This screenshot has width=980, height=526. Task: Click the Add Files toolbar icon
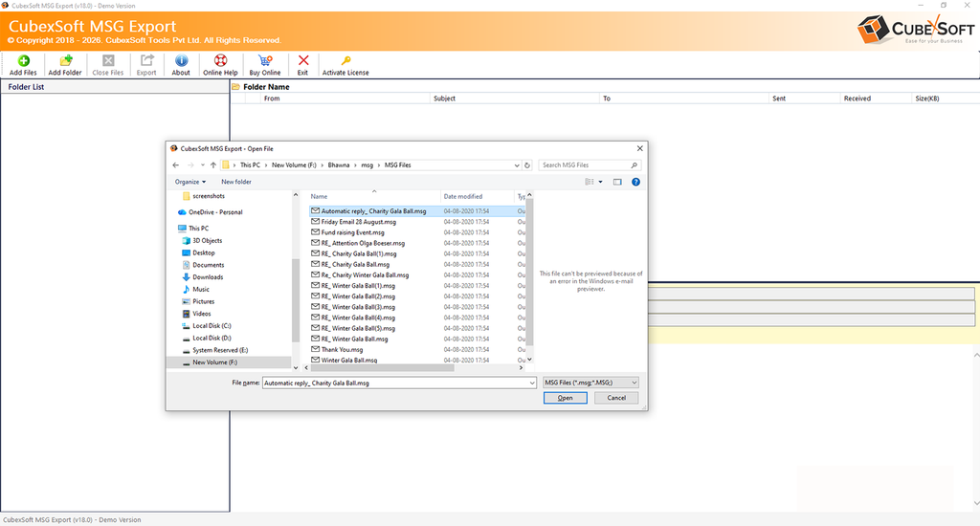click(23, 60)
